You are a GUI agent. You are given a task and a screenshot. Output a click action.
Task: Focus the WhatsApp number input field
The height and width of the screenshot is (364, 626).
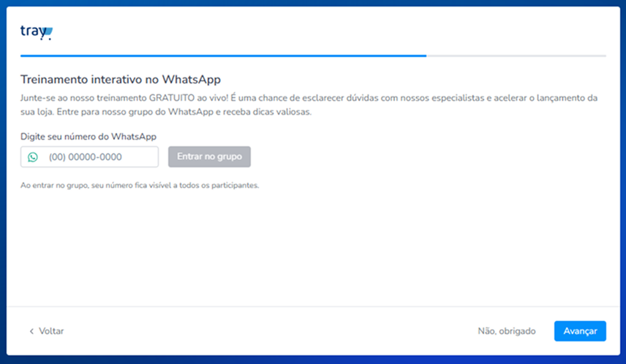[x=89, y=157]
